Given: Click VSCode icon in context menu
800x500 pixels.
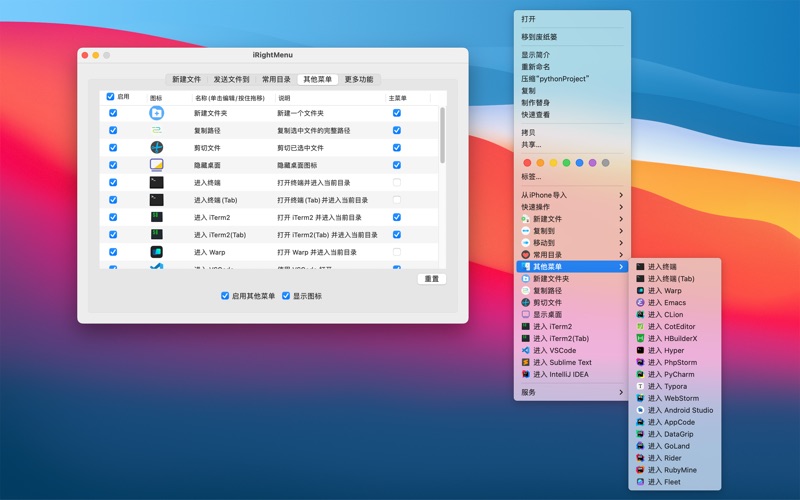Looking at the screenshot, I should (x=526, y=351).
